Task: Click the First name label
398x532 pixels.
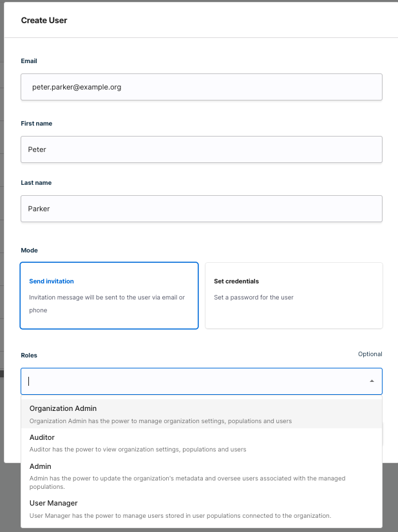Action: pos(36,124)
